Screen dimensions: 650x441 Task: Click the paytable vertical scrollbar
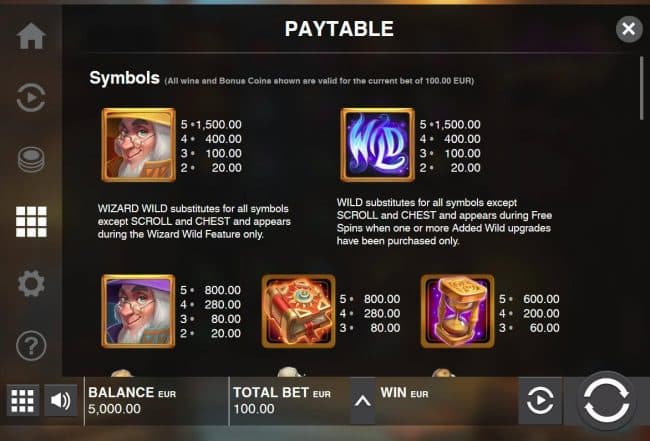coord(642,88)
